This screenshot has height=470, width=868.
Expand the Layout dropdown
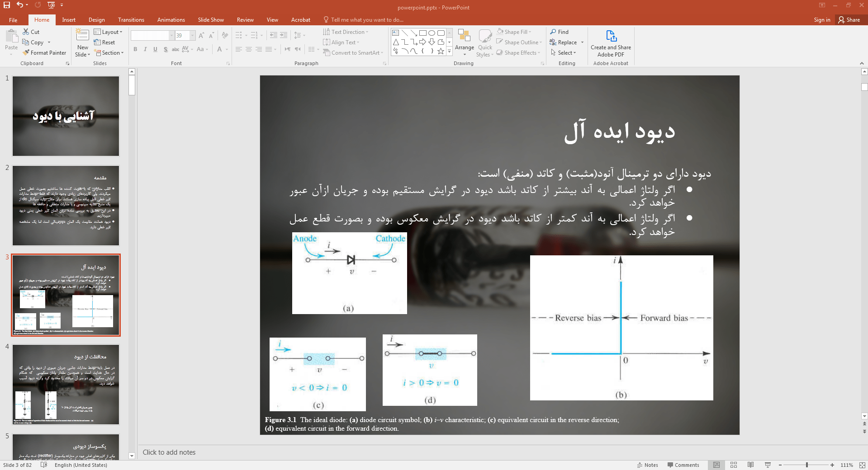pyautogui.click(x=108, y=32)
